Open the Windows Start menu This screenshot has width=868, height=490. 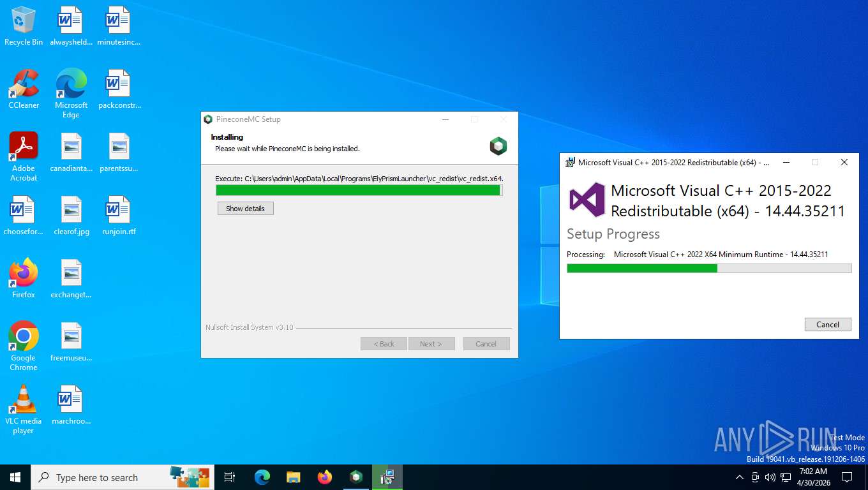(15, 477)
